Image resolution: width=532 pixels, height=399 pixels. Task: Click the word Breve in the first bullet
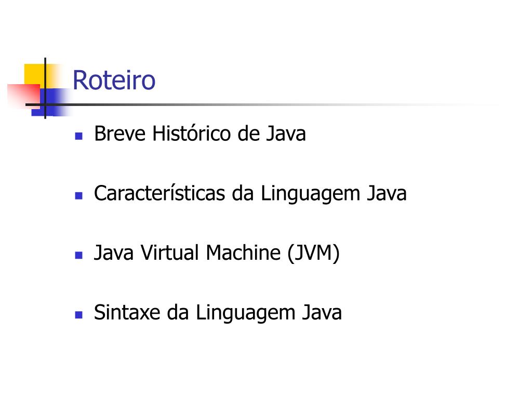coord(120,134)
